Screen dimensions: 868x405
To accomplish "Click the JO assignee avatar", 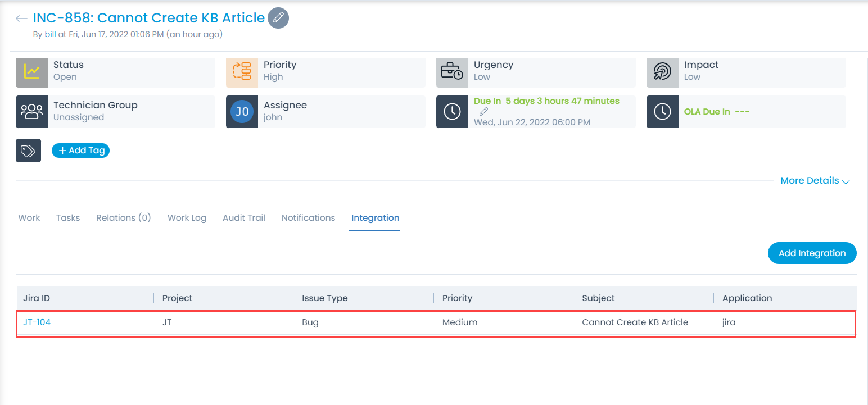I will [x=242, y=112].
